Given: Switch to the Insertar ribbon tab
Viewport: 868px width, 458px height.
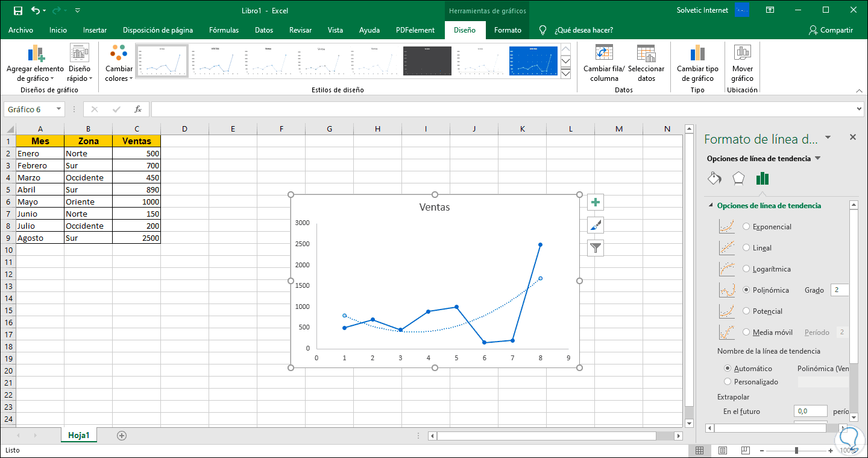Looking at the screenshot, I should [x=95, y=30].
